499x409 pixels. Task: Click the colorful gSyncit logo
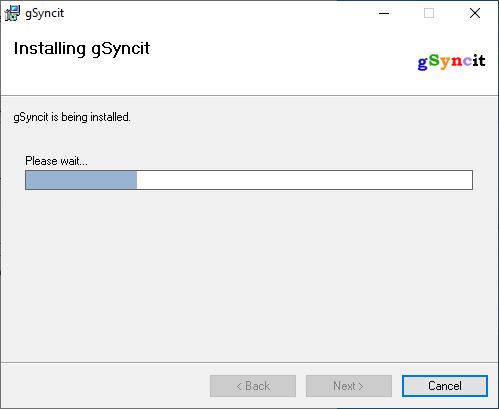pyautogui.click(x=451, y=61)
